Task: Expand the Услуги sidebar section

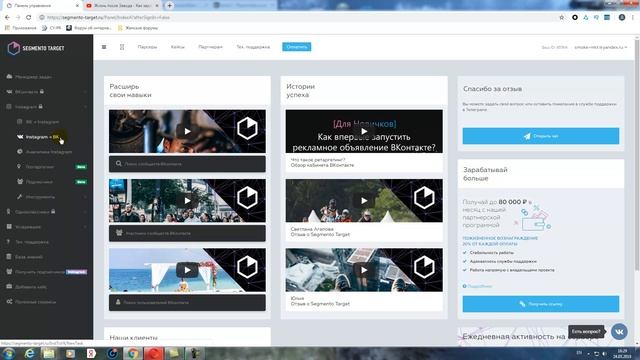Action: click(x=47, y=227)
